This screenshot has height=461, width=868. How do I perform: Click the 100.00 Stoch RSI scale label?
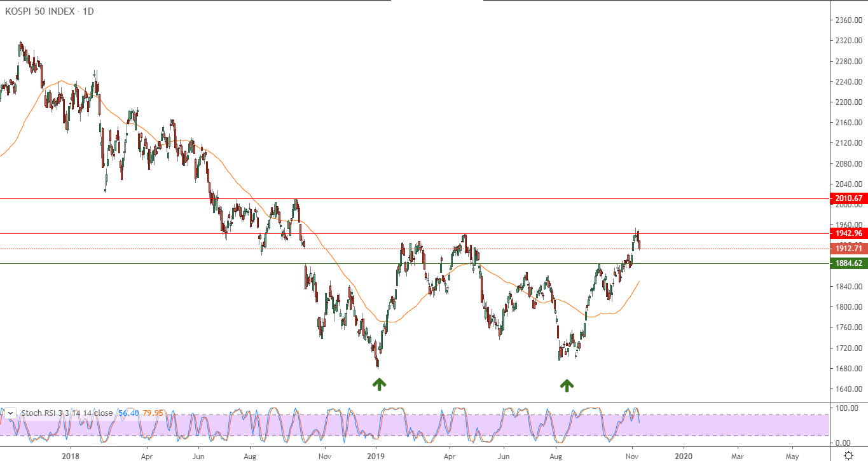846,408
